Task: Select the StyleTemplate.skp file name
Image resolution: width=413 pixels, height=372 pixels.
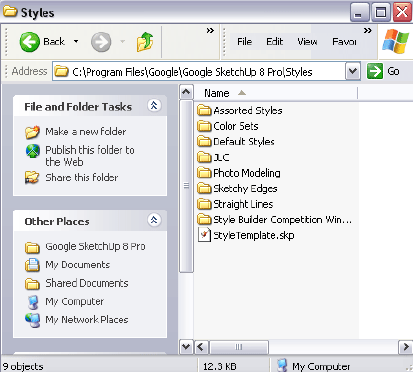Action: [x=254, y=235]
